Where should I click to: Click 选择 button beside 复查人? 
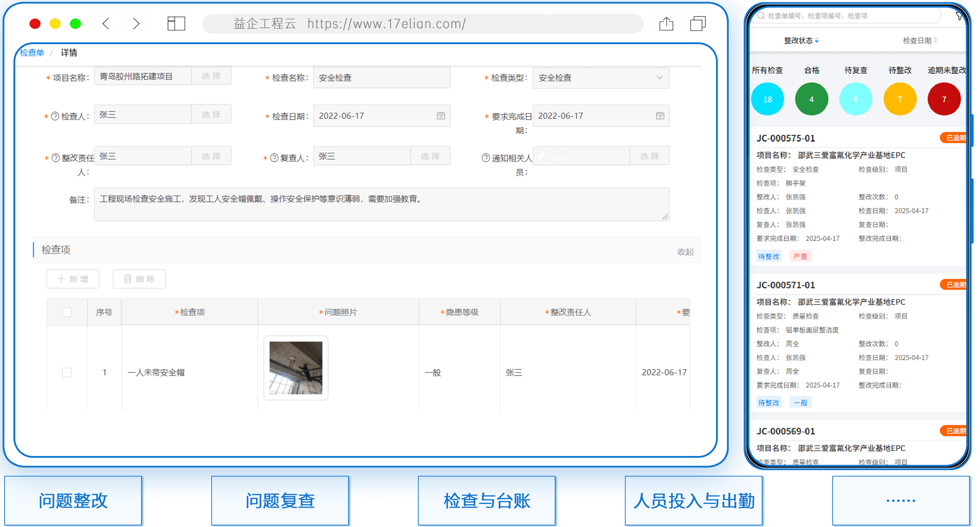[x=430, y=156]
